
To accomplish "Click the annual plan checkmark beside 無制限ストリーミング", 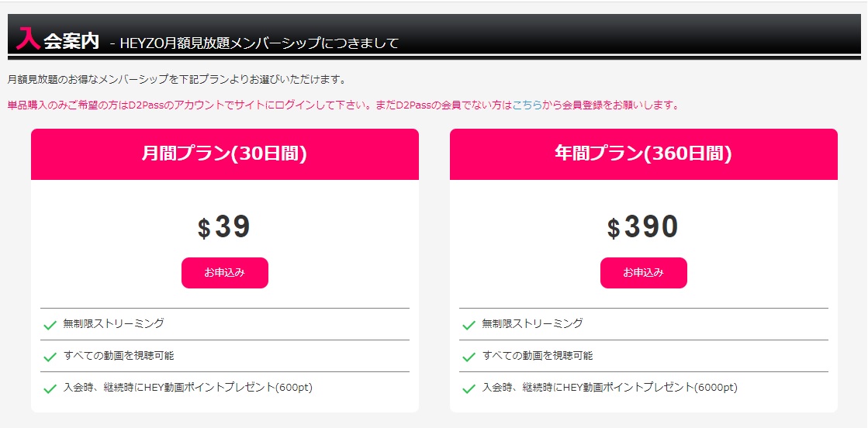I will (x=469, y=325).
